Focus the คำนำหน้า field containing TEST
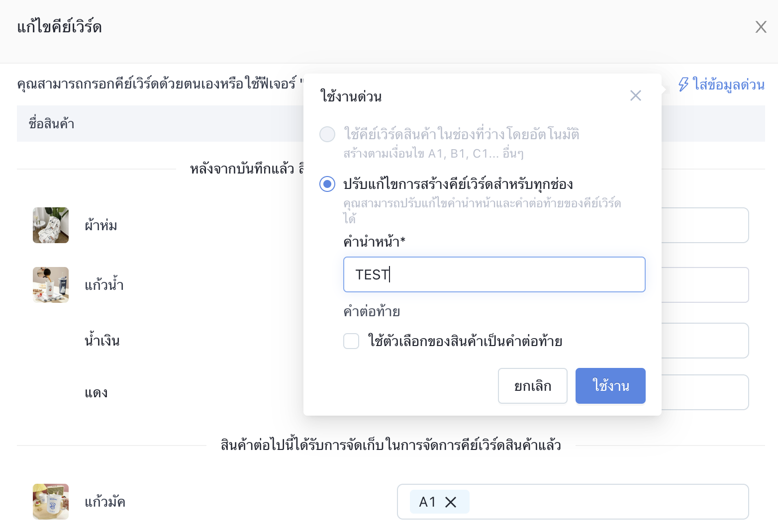The image size is (778, 532). pos(494,274)
